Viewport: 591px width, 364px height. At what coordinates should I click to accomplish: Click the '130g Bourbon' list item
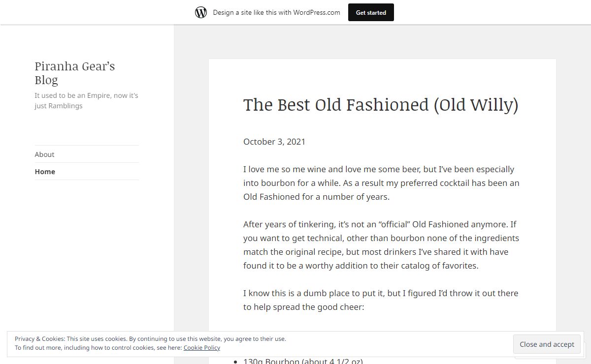point(303,361)
